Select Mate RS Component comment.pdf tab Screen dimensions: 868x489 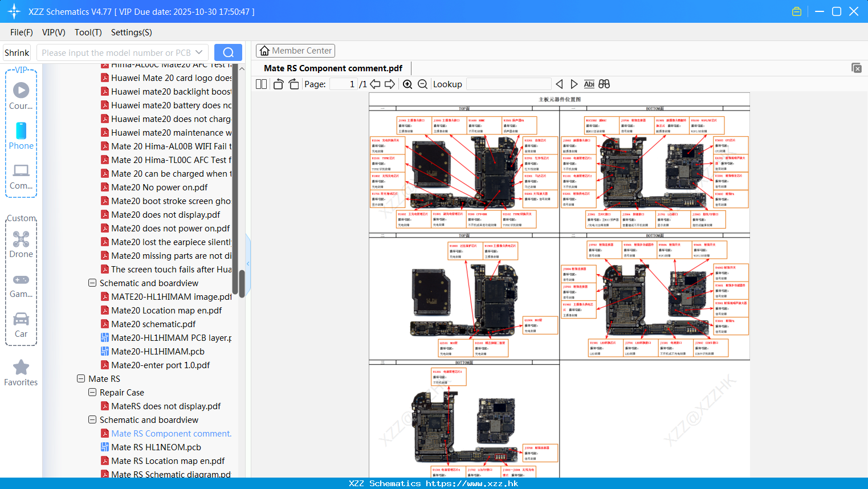333,68
